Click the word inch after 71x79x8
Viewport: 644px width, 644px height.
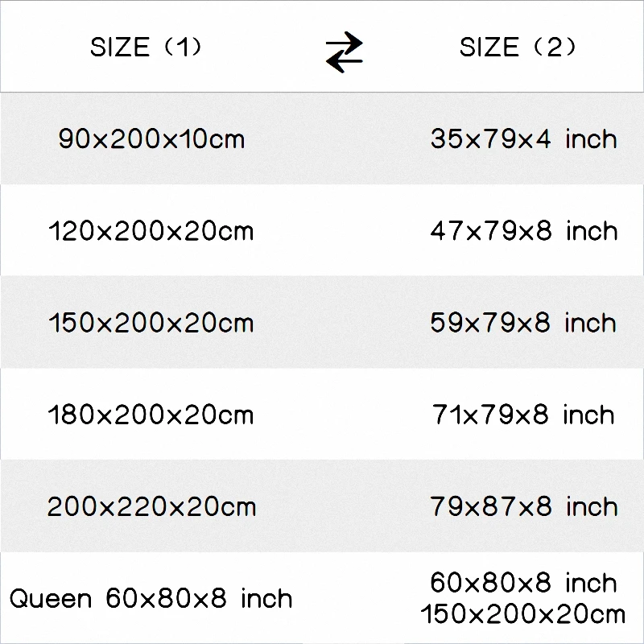tap(588, 415)
